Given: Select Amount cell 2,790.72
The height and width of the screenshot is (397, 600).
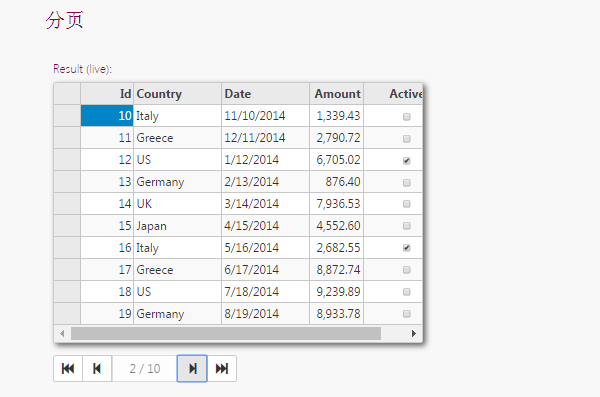Looking at the screenshot, I should tap(336, 137).
